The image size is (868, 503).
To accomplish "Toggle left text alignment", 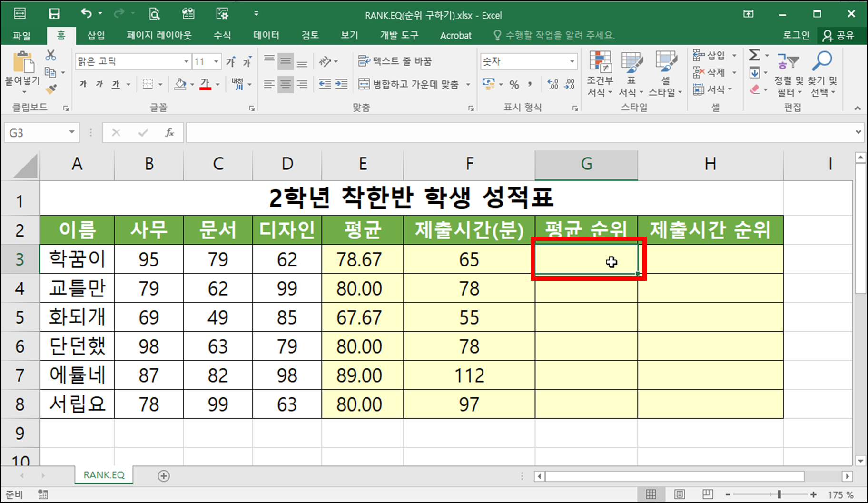I will point(269,84).
